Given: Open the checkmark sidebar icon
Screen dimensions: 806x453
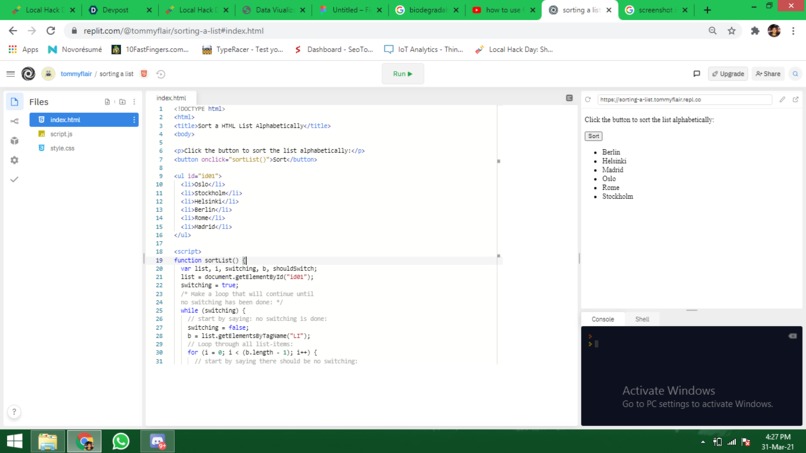Looking at the screenshot, I should coord(14,179).
